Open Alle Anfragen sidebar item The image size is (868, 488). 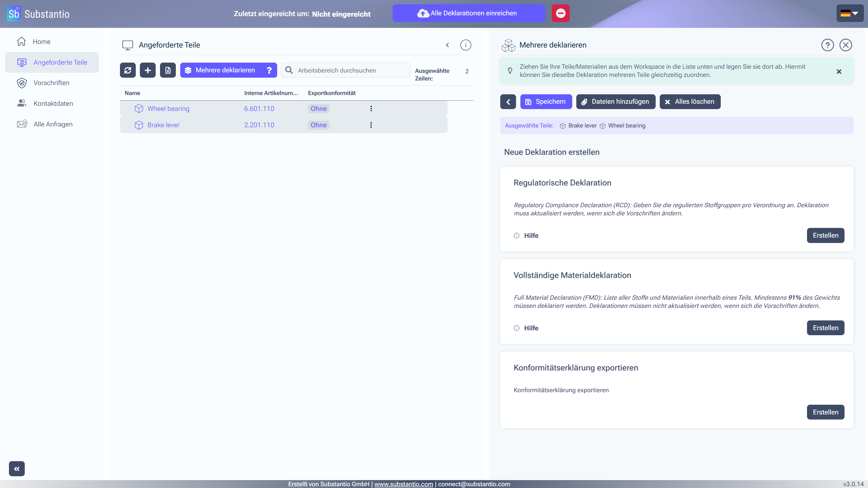[x=53, y=124]
